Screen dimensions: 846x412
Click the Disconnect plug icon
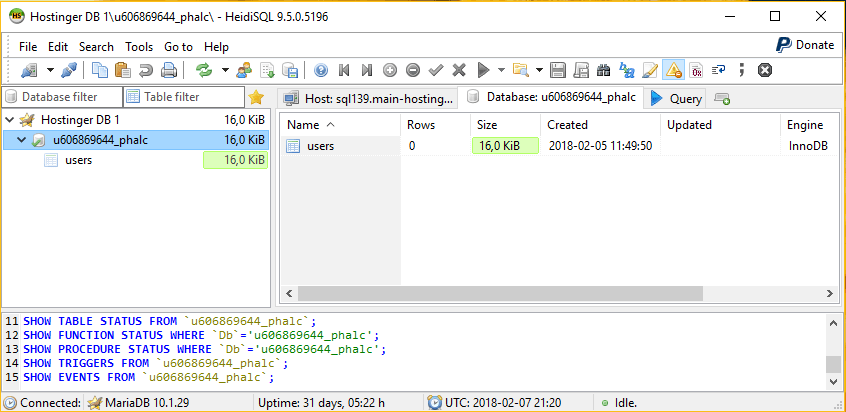68,70
